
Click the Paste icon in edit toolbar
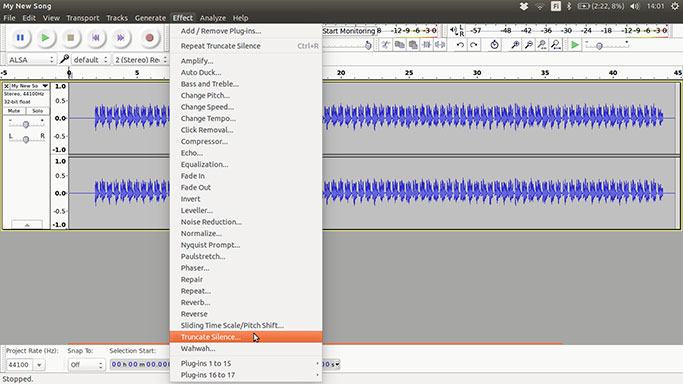tap(413, 45)
